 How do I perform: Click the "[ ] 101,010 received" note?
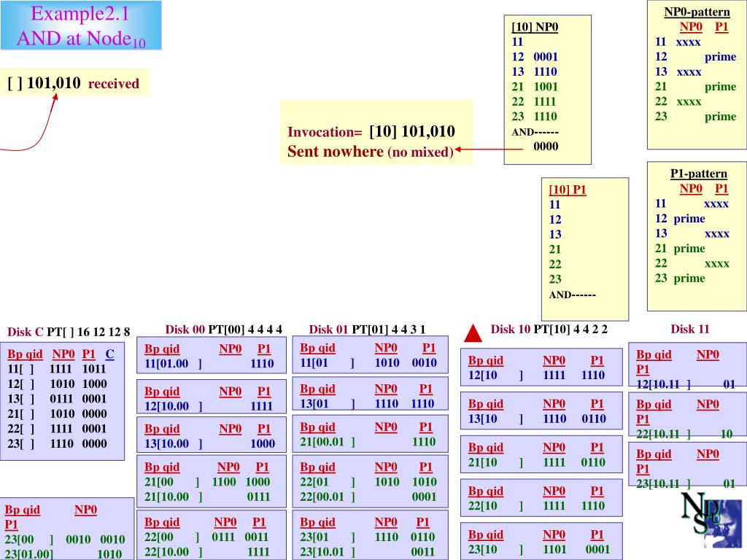point(74,83)
